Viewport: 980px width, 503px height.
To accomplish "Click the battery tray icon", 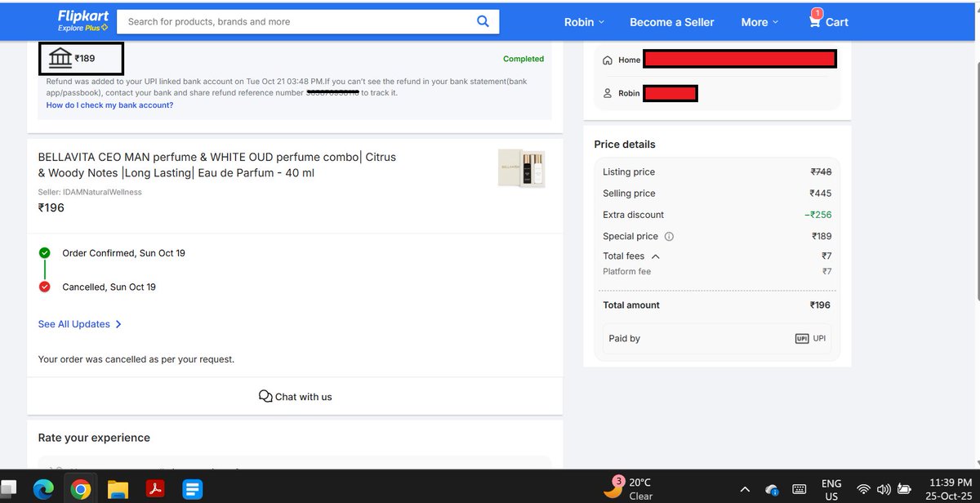I will [x=904, y=489].
